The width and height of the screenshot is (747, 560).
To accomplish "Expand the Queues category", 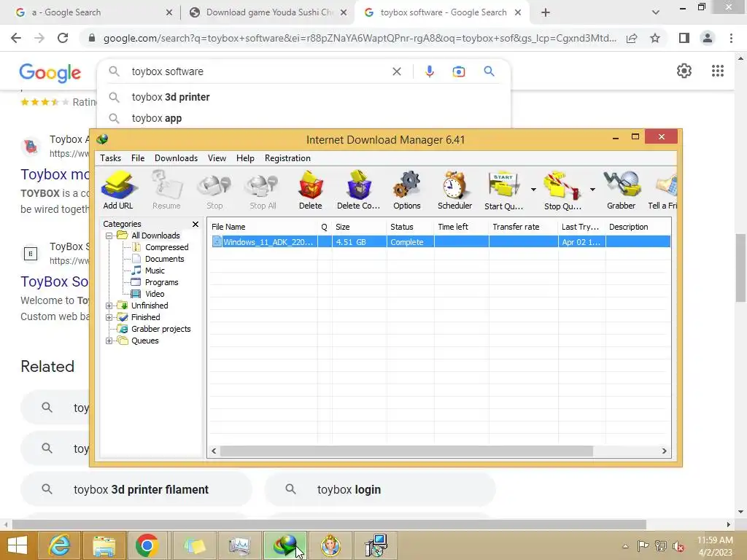I will (x=109, y=341).
